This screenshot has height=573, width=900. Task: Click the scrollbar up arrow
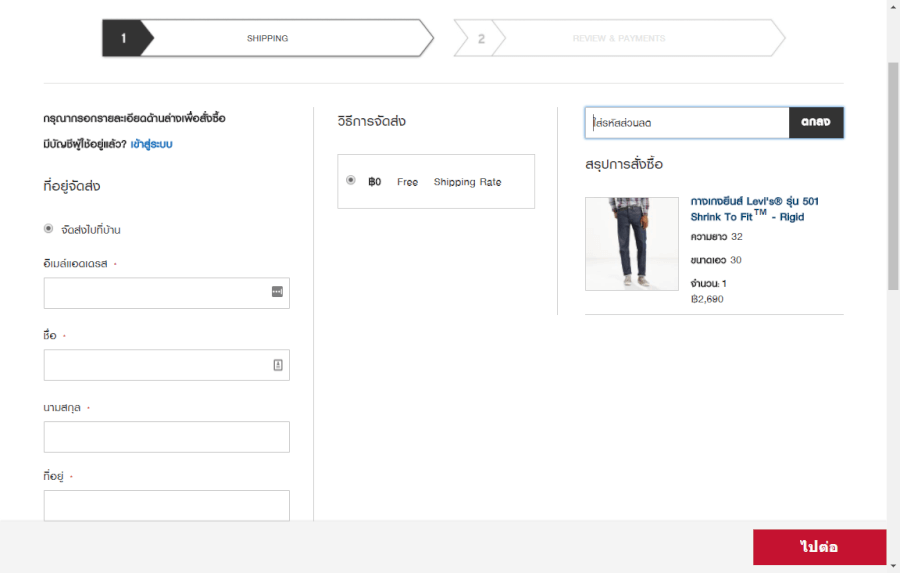[x=893, y=6]
